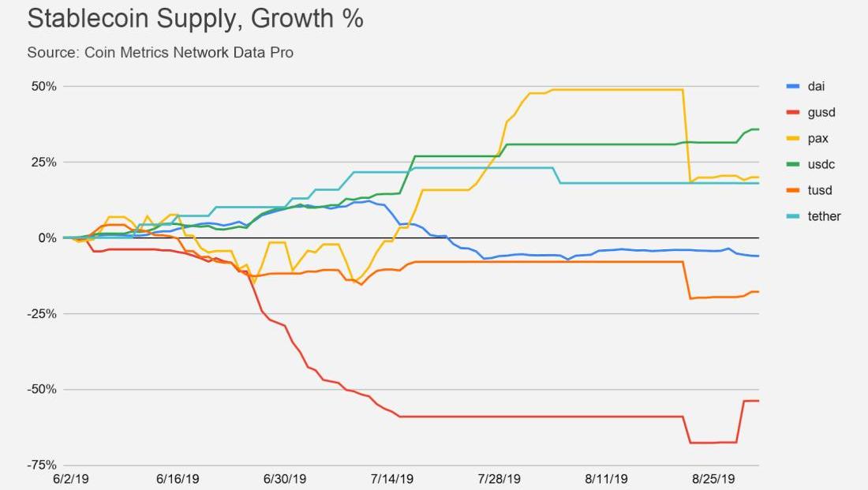Click the -25% y-axis label

click(x=42, y=313)
